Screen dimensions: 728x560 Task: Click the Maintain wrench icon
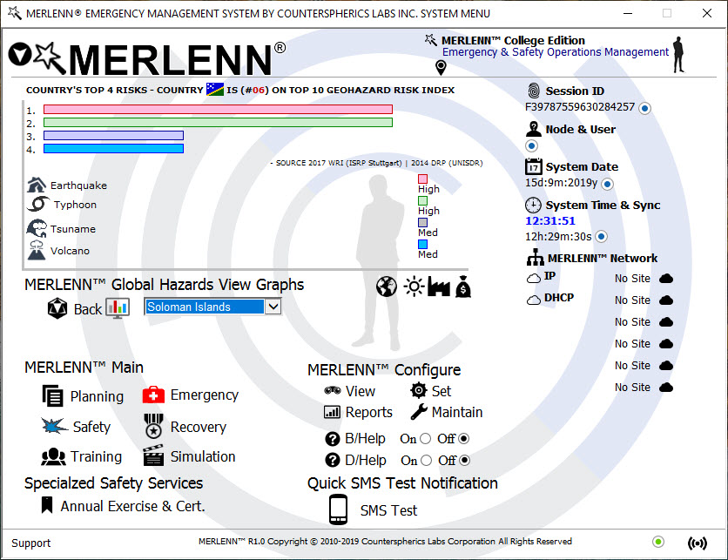(419, 412)
